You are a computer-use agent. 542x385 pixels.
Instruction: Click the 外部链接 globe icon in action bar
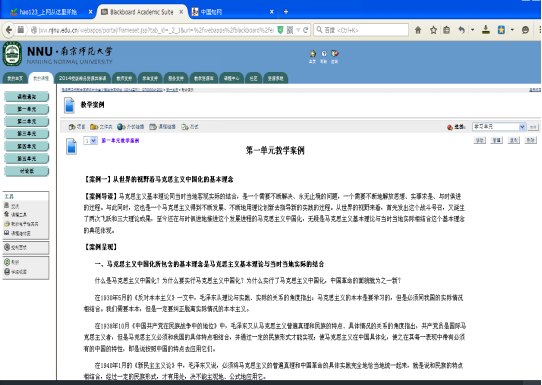pyautogui.click(x=121, y=127)
